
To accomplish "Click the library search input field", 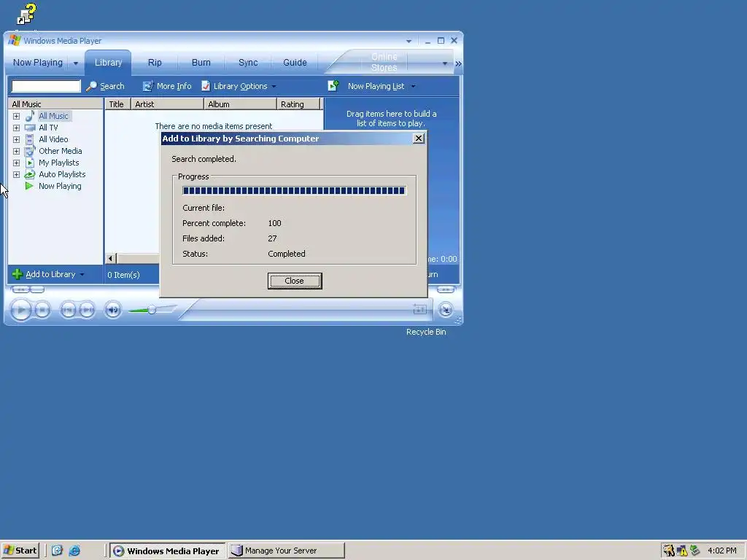I will point(46,86).
